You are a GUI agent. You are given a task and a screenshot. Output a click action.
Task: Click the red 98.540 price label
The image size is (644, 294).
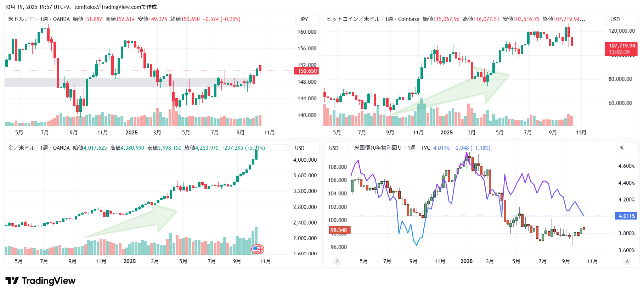(x=339, y=230)
